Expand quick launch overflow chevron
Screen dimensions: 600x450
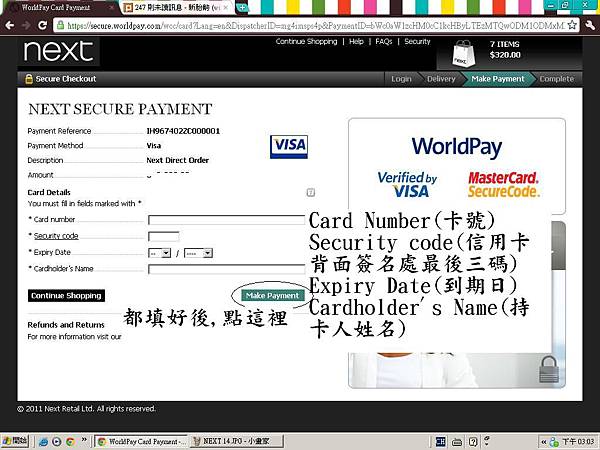(x=84, y=439)
